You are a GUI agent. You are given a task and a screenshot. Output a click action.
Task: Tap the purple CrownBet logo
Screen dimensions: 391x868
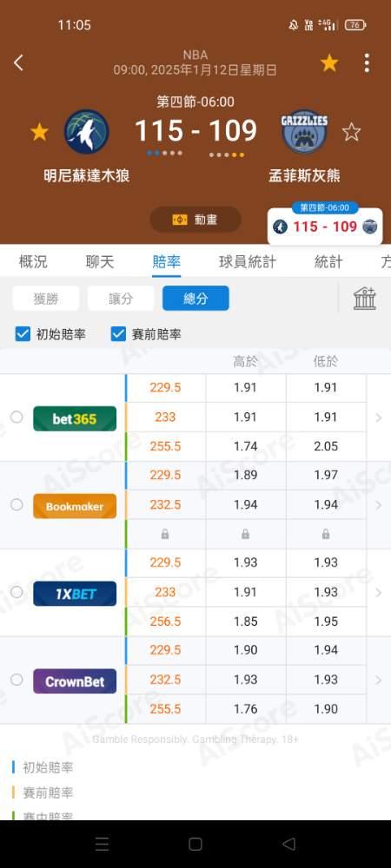pos(75,681)
